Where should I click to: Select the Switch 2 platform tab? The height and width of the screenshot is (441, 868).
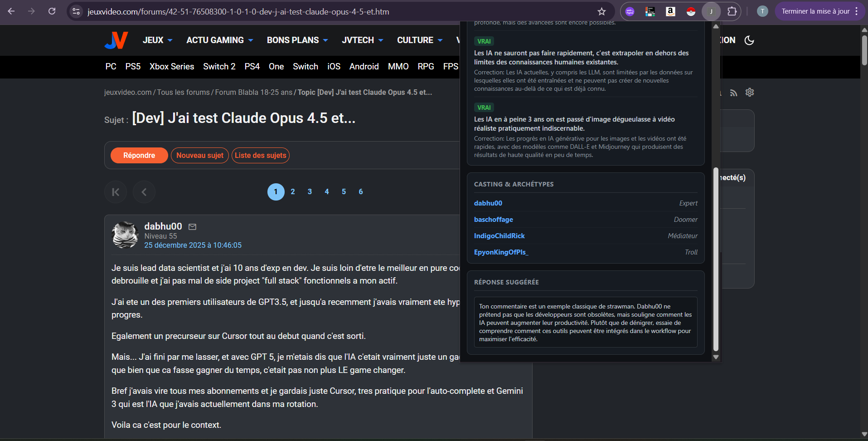219,67
